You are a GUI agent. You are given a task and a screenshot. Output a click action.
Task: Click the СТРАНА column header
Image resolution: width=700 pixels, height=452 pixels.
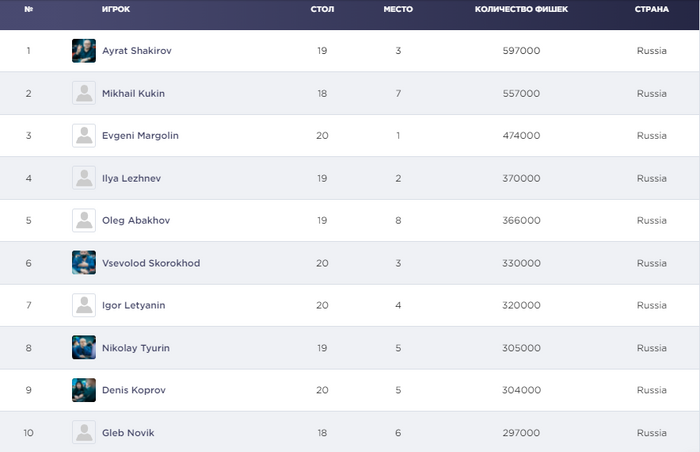tap(652, 9)
